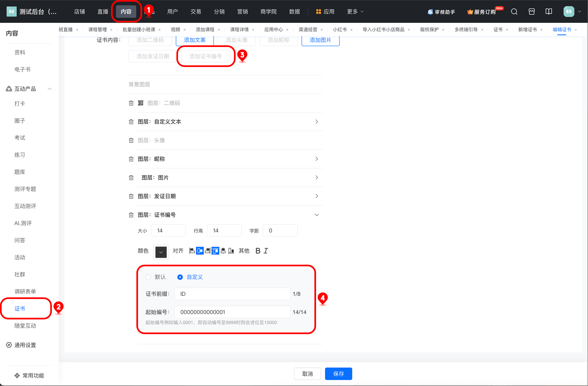Viewport: 588px width, 386px height.
Task: Open the 审核助手 assistant
Action: [x=441, y=12]
